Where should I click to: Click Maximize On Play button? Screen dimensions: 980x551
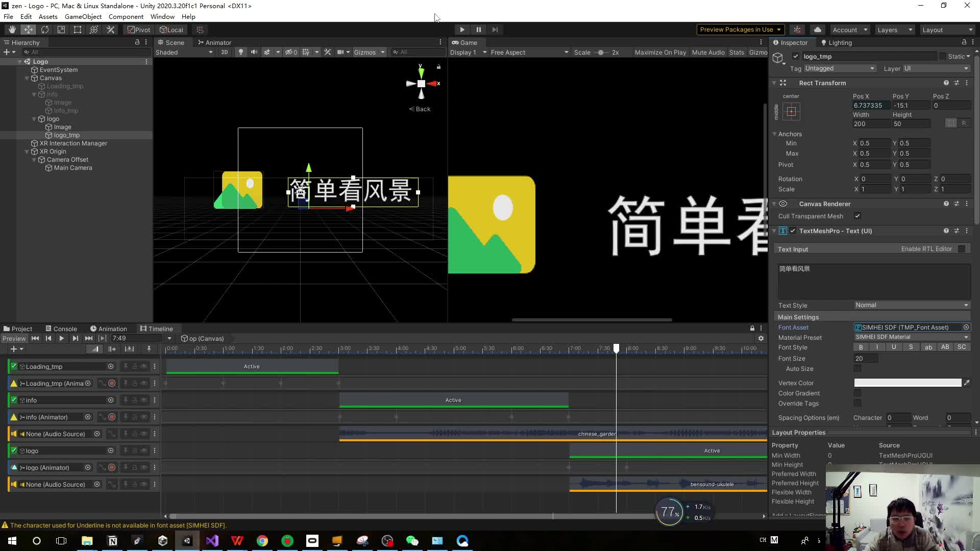point(660,52)
